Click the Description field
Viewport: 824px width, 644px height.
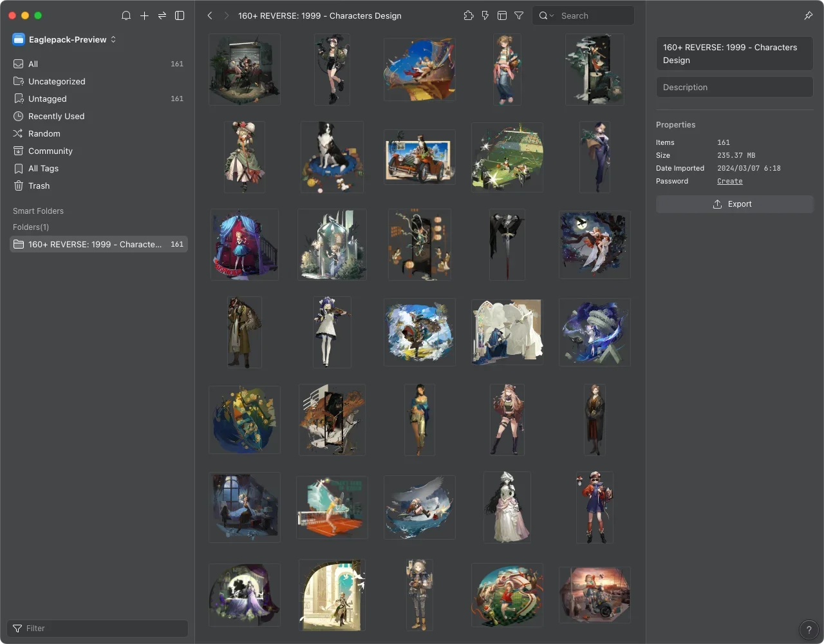pyautogui.click(x=735, y=87)
